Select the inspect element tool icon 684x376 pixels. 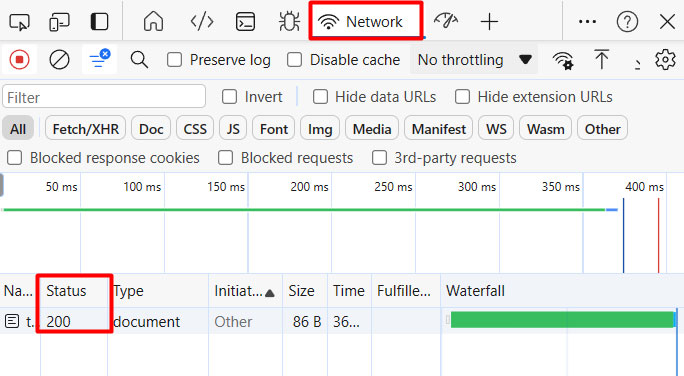pos(19,21)
